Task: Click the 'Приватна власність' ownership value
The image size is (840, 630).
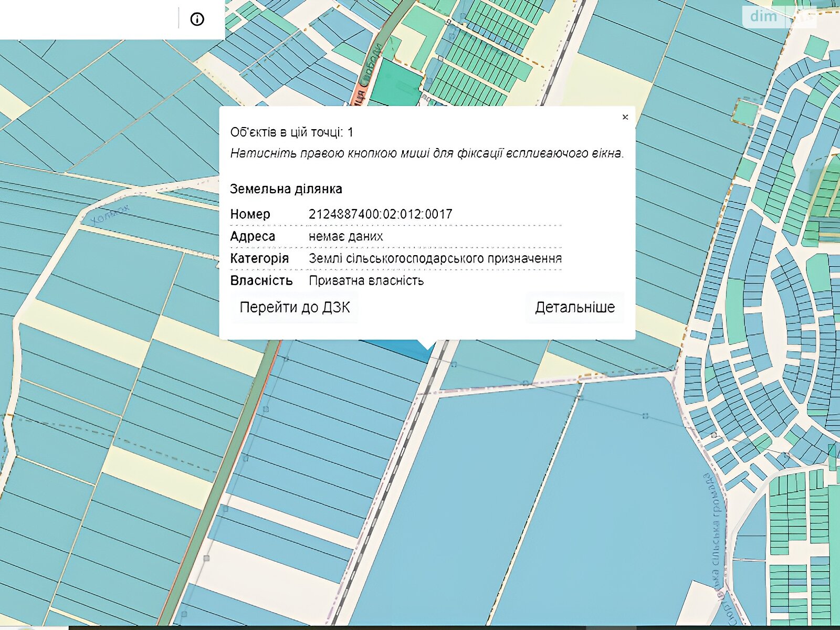Action: pyautogui.click(x=366, y=280)
